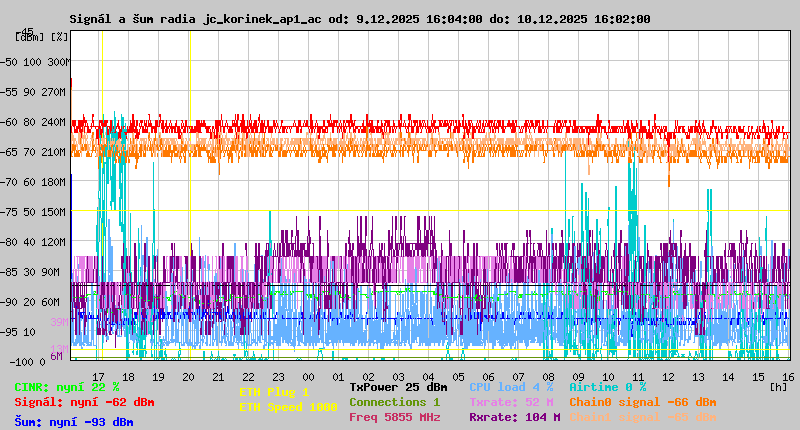Select the ETH Plug legend entry
The width and height of the screenshot is (800, 430).
point(274,392)
